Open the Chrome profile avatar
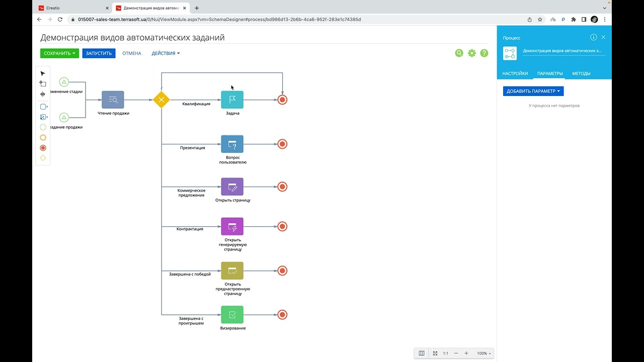644x362 pixels. 594,20
